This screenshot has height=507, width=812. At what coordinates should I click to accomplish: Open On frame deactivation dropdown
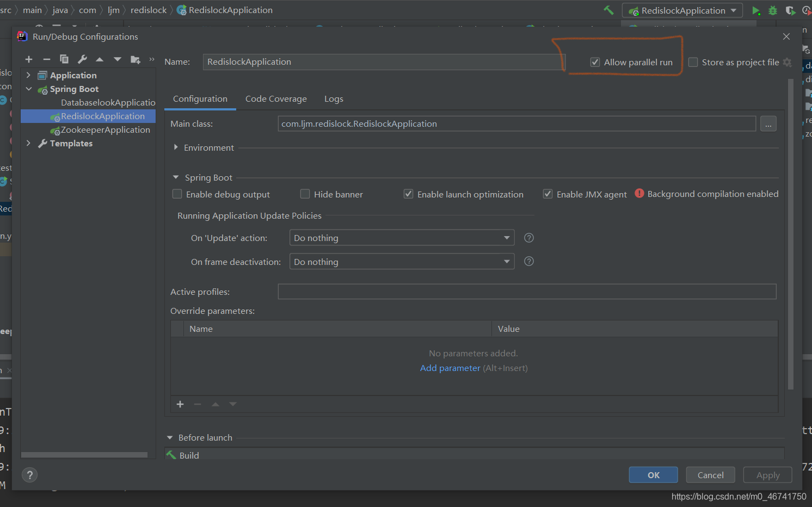coord(402,262)
